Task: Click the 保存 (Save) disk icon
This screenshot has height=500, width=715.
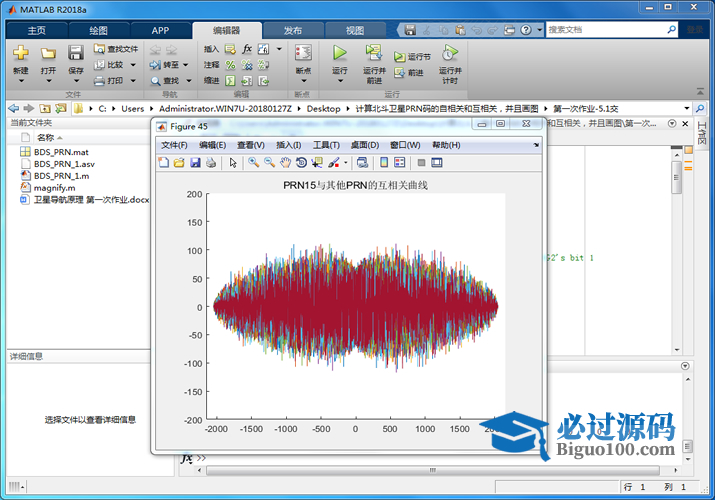Action: click(76, 53)
